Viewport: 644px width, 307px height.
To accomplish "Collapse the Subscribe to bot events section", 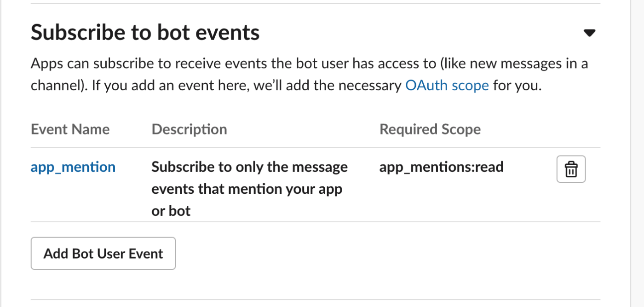I will coord(589,33).
